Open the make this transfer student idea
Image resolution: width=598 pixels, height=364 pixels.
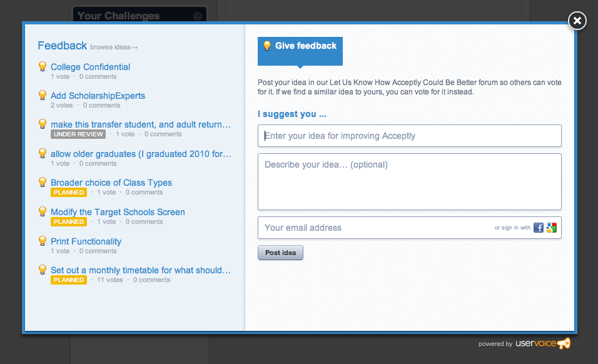[141, 124]
